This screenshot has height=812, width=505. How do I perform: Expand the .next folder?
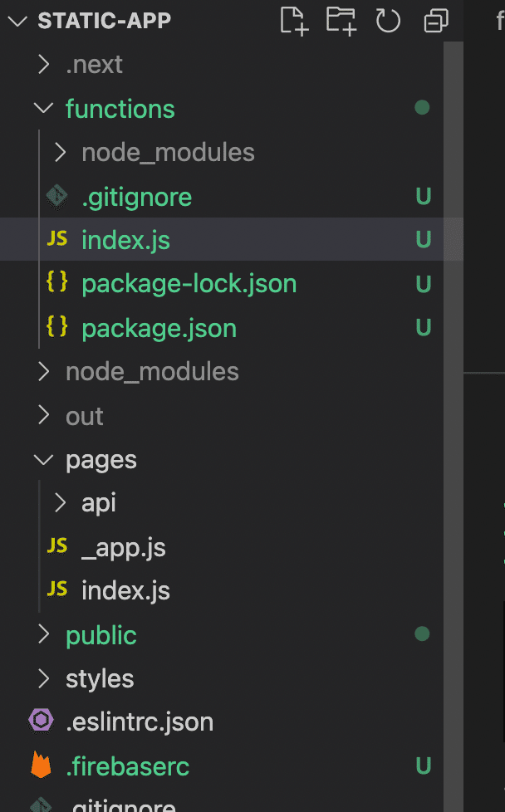coord(44,64)
